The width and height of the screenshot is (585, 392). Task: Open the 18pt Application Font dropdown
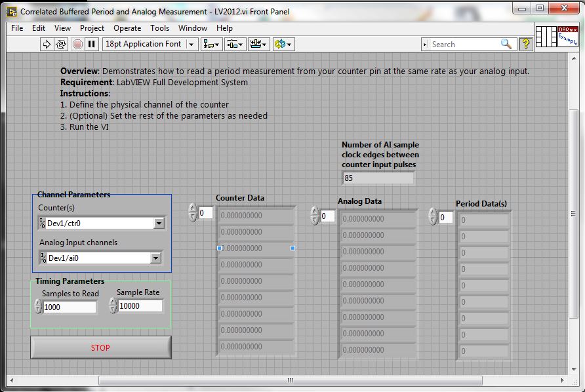(x=150, y=44)
